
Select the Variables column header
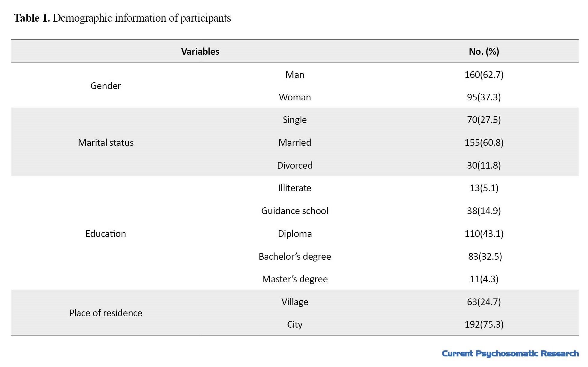coord(200,51)
